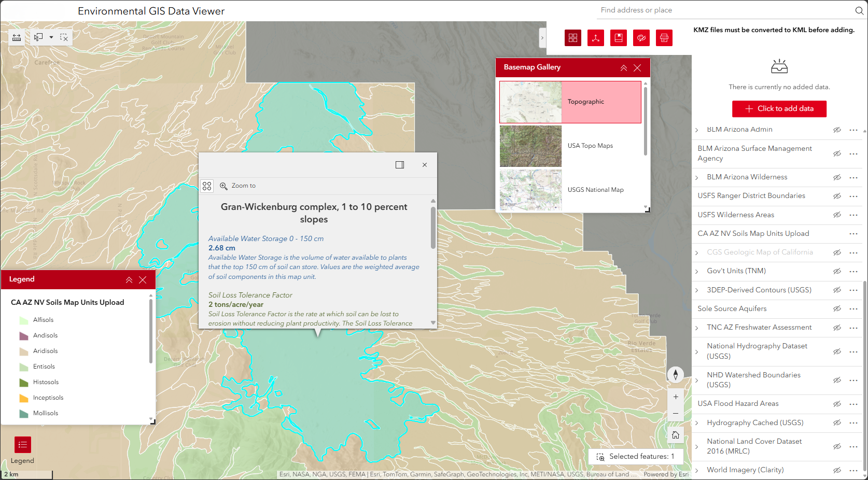Viewport: 868px width, 480px height.
Task: Click Zoom to in the popup
Action: (x=238, y=186)
